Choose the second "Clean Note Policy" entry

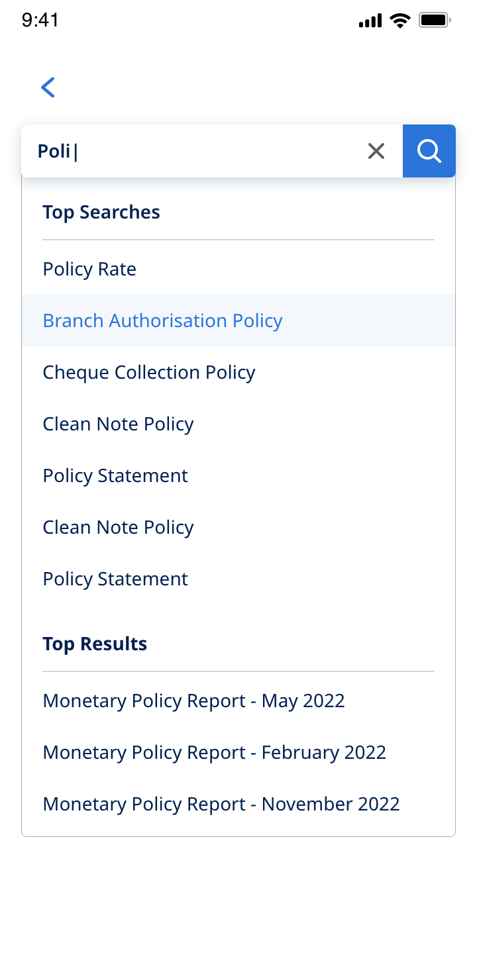(118, 527)
